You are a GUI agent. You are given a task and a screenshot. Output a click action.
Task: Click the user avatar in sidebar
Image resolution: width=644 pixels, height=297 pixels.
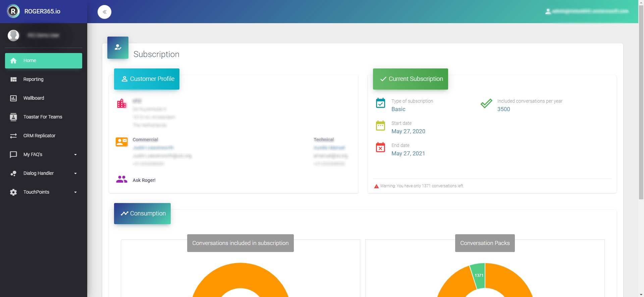tap(13, 35)
